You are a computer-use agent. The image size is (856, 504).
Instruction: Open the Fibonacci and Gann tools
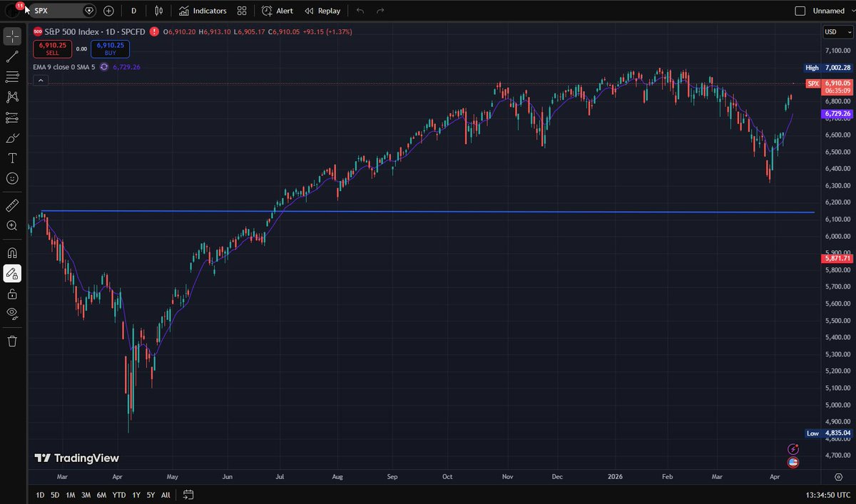(12, 76)
